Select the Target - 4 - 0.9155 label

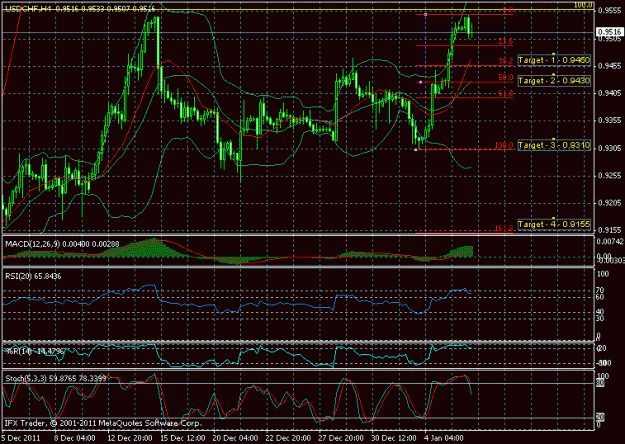tap(554, 224)
